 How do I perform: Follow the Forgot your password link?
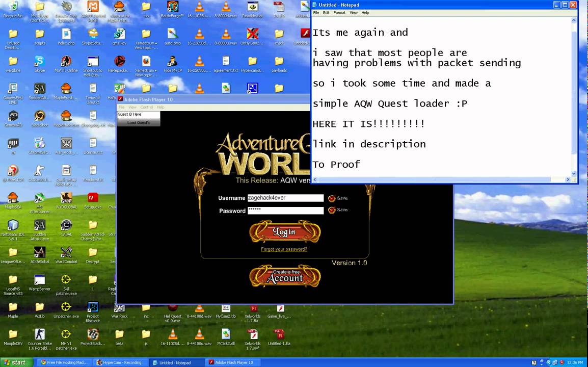point(284,249)
